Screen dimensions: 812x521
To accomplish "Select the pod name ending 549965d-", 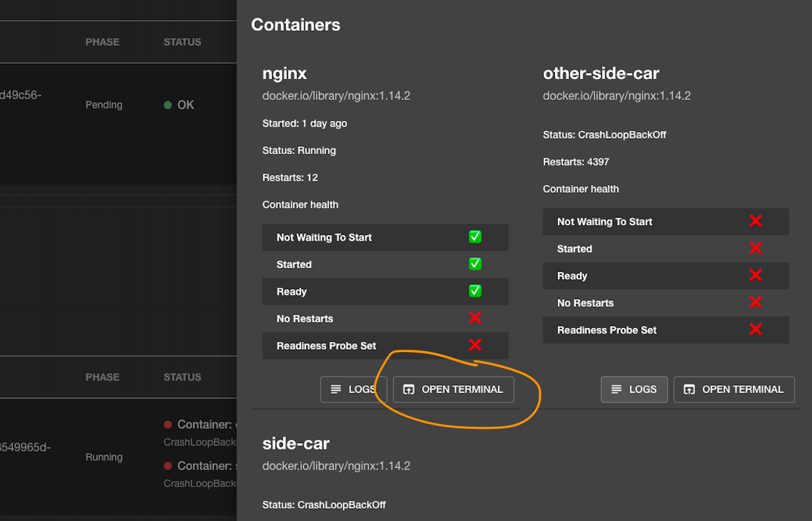I will pyautogui.click(x=25, y=447).
